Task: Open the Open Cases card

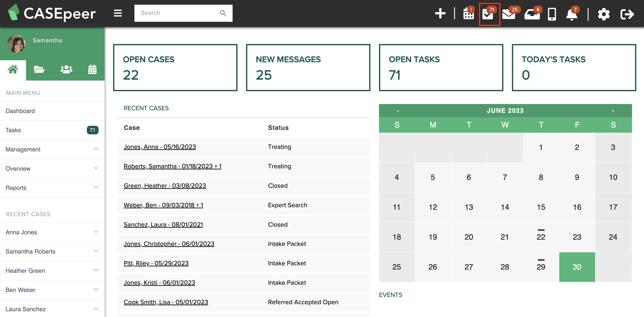Action: 175,68
